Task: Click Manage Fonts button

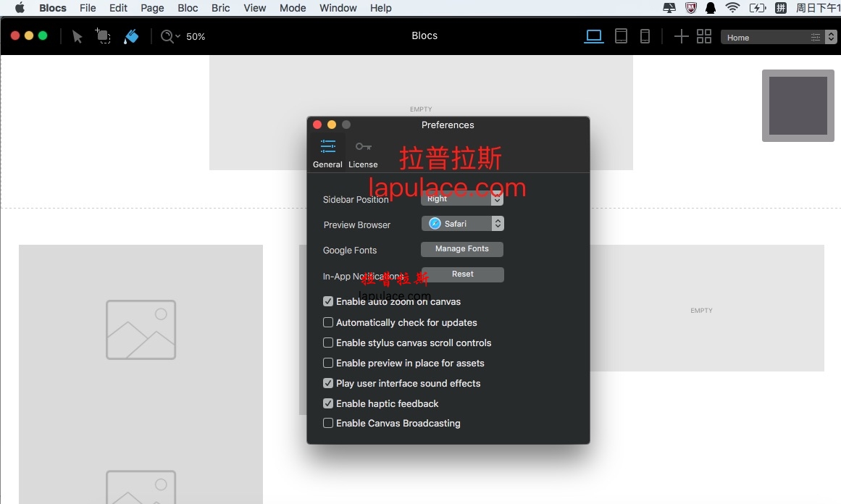Action: 462,249
